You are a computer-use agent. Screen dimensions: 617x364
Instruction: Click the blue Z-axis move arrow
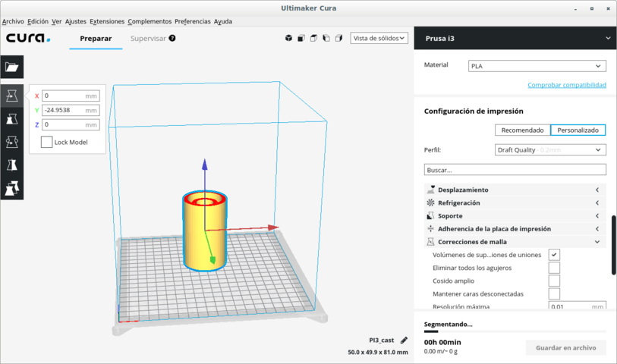205,165
